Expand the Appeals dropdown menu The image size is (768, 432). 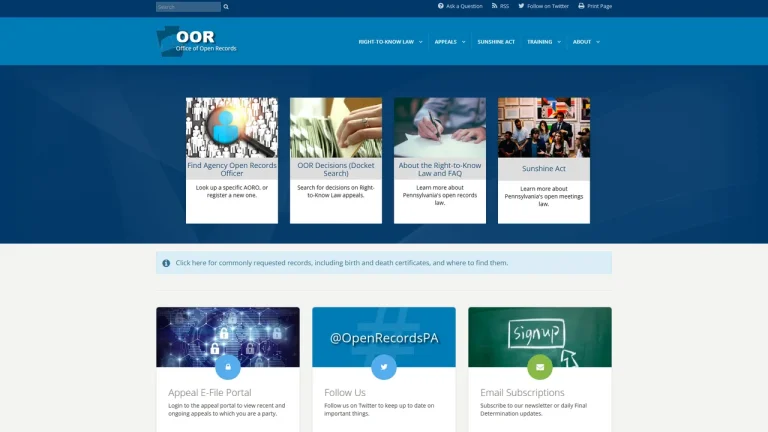[450, 42]
